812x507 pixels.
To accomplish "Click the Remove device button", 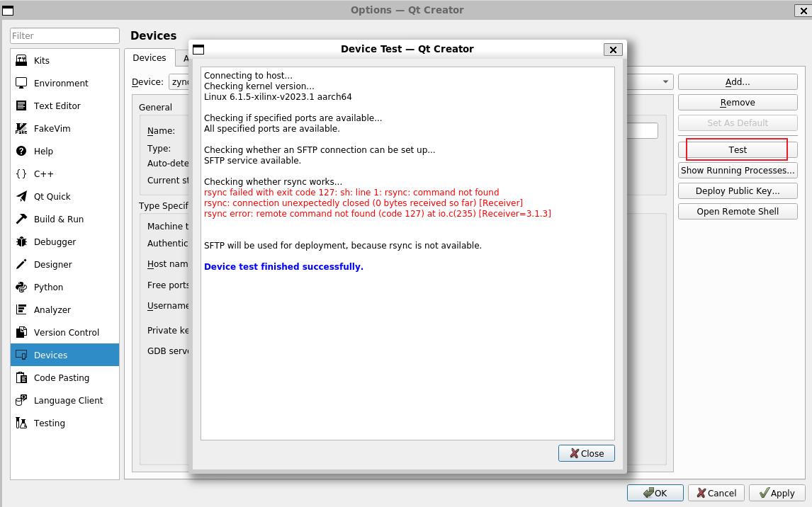I will [x=738, y=103].
